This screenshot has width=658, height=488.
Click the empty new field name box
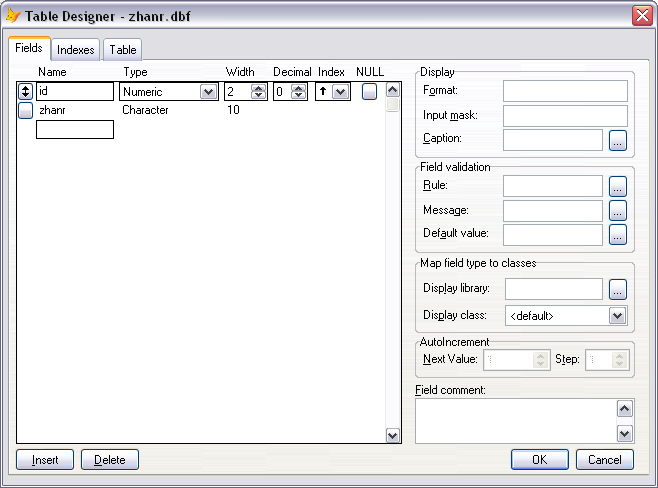click(x=75, y=130)
